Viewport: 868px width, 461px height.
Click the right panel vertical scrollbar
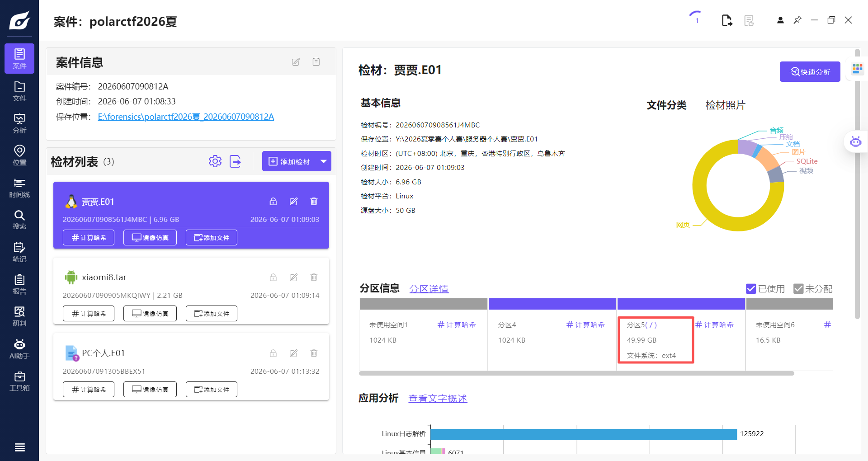pyautogui.click(x=857, y=184)
